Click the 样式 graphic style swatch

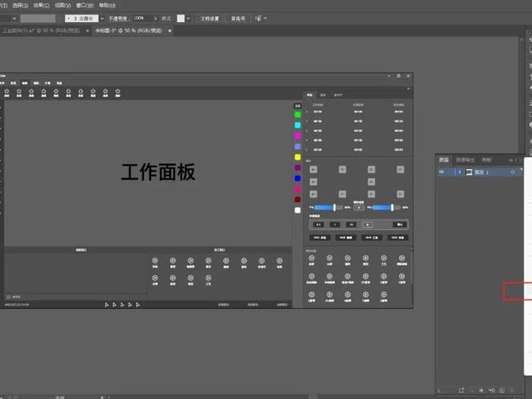(x=181, y=19)
